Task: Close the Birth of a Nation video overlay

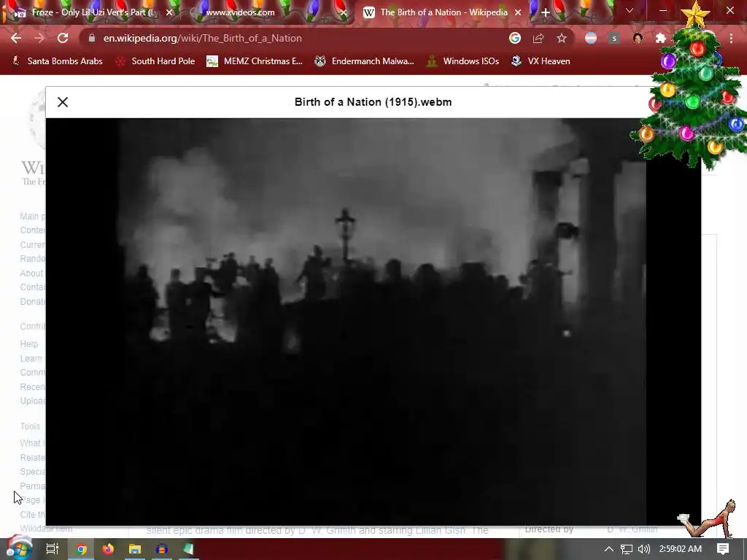Action: (x=63, y=102)
